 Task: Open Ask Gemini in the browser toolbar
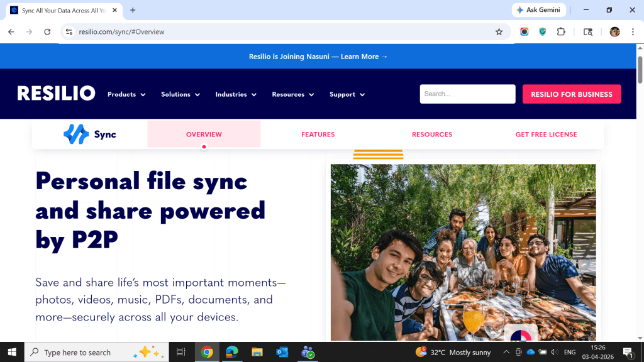coord(538,9)
